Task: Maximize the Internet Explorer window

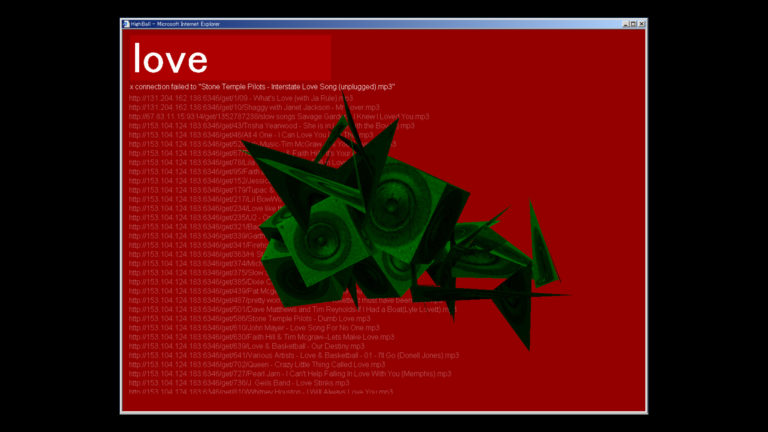Action: pyautogui.click(x=633, y=24)
